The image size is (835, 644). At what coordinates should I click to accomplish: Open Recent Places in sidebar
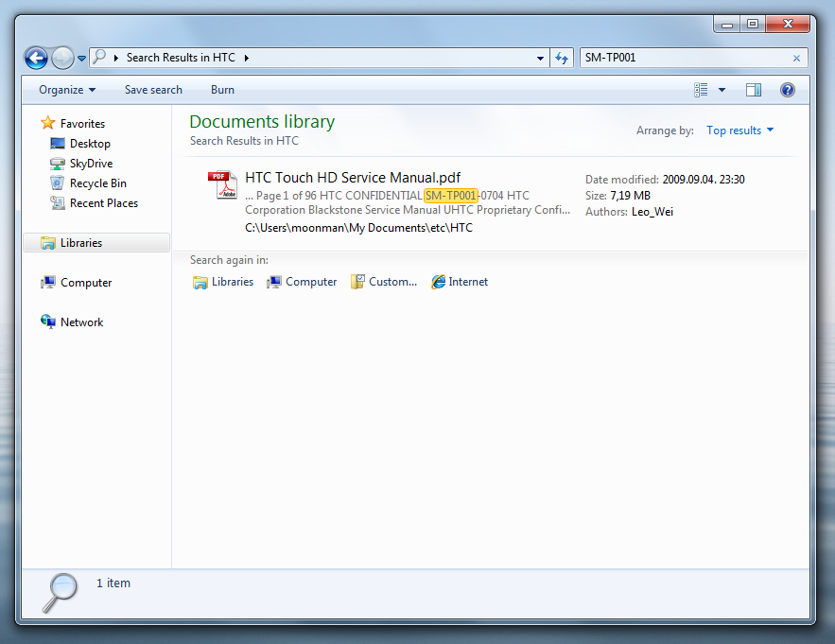coord(104,203)
